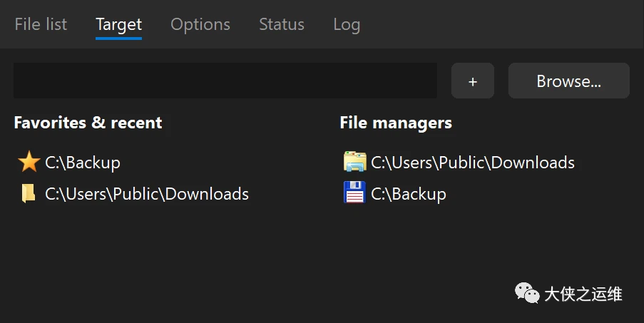Select the Target tab
Screen dimensions: 644x323
pyautogui.click(x=118, y=24)
